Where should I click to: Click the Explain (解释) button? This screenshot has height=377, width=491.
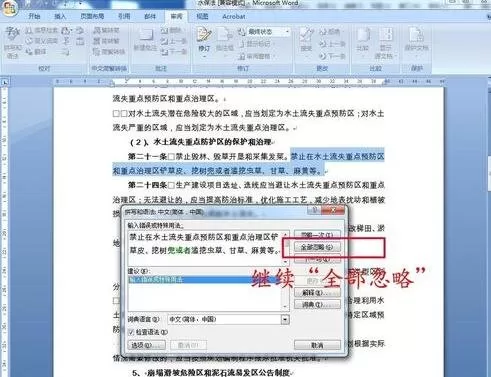click(317, 292)
